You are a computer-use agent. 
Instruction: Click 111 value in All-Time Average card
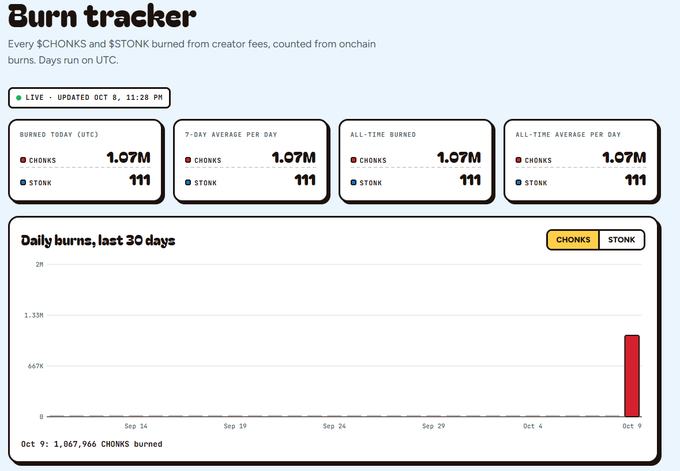(635, 180)
